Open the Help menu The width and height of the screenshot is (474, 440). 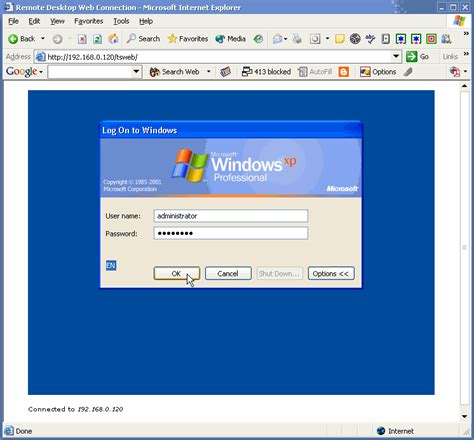coord(146,21)
